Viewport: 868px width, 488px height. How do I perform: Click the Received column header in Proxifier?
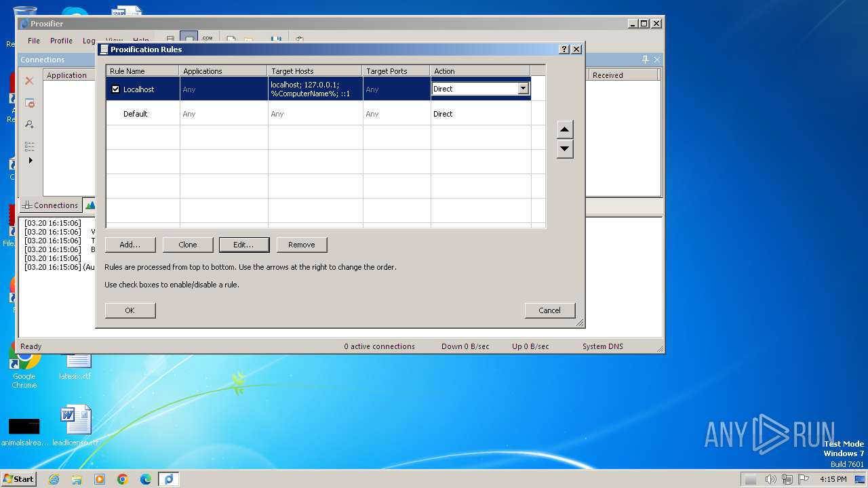pyautogui.click(x=624, y=75)
